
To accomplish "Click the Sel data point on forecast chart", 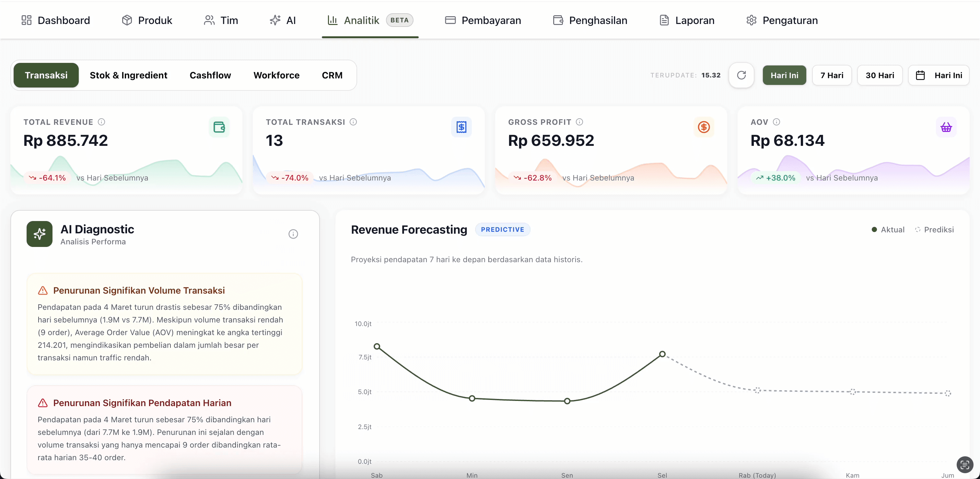I will [662, 354].
